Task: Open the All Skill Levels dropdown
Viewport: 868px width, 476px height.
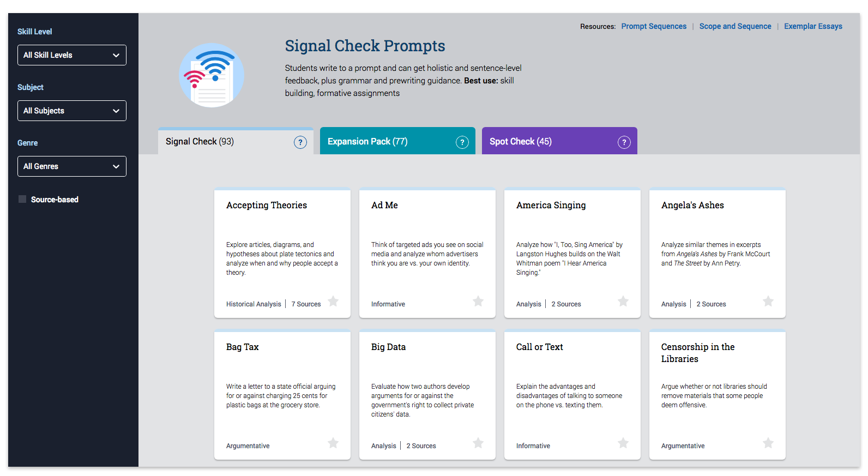Action: pyautogui.click(x=72, y=55)
